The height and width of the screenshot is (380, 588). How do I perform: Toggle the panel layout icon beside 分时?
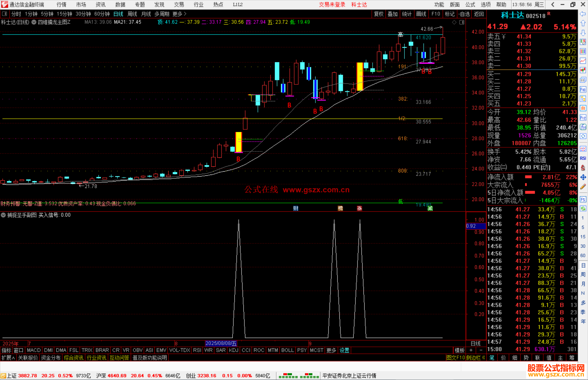pyautogui.click(x=5, y=14)
